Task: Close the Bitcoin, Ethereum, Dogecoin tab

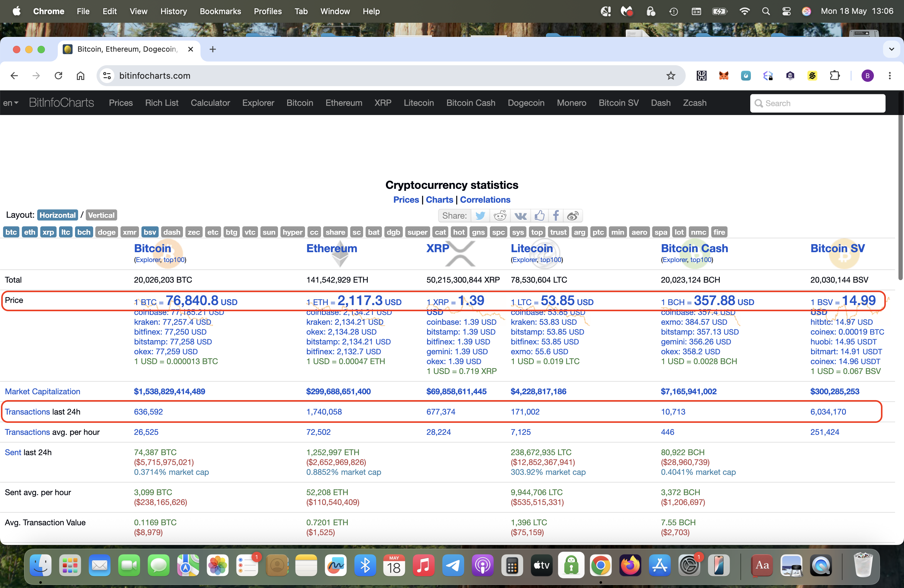Action: (191, 49)
